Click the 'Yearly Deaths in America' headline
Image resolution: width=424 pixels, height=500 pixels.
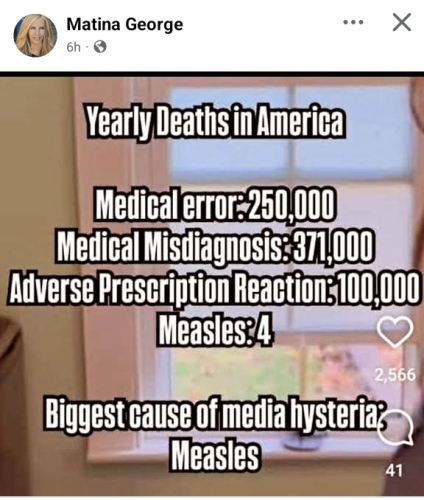[215, 121]
